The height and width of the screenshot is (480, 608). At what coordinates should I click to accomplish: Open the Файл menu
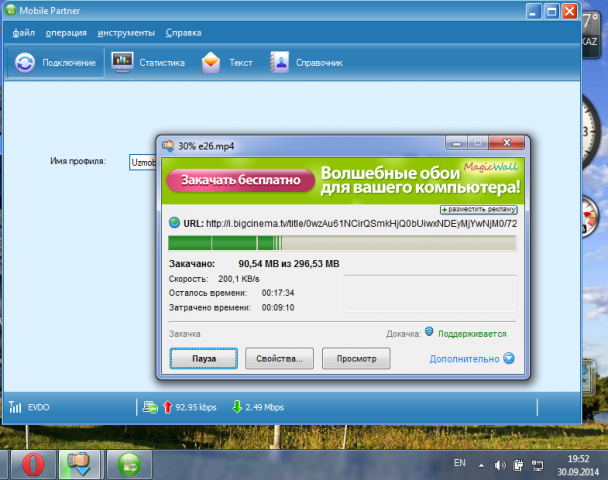pos(25,33)
